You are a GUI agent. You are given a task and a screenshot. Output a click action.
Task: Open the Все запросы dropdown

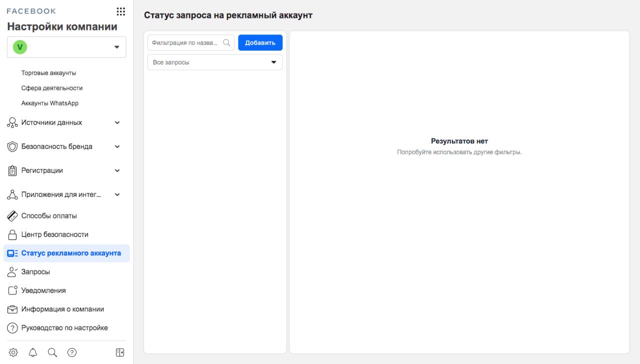215,62
